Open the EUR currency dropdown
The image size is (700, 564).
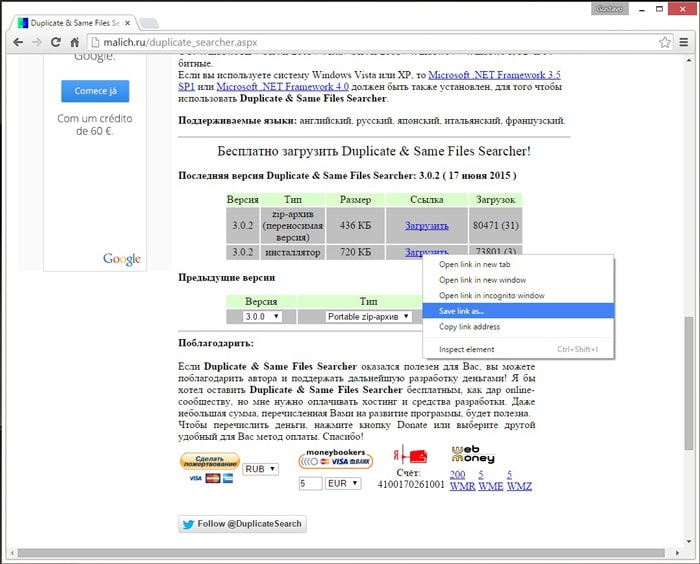[x=343, y=484]
